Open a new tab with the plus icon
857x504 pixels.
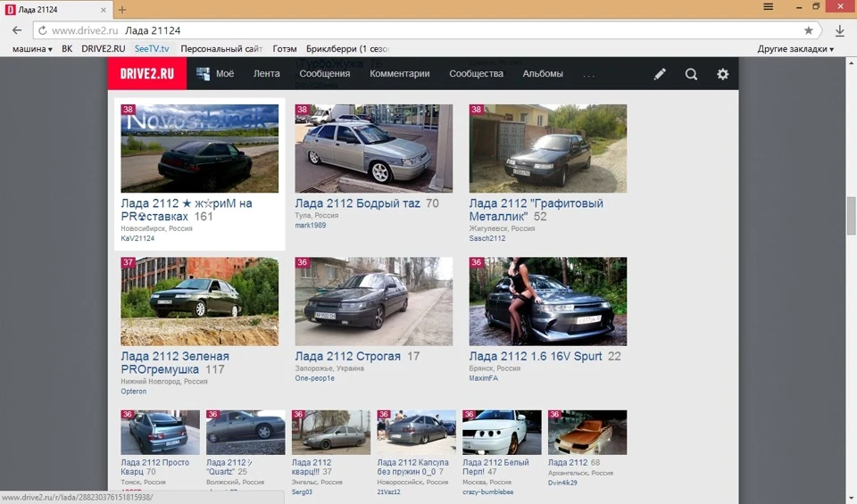coord(122,10)
